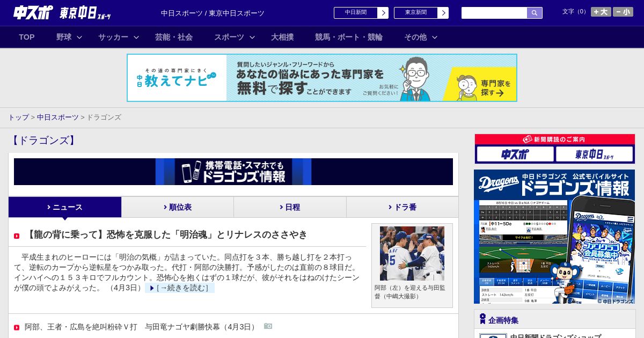Click the 東京中日スポーツ logo in the header
Image resolution: width=644 pixels, height=338 pixels.
(85, 13)
